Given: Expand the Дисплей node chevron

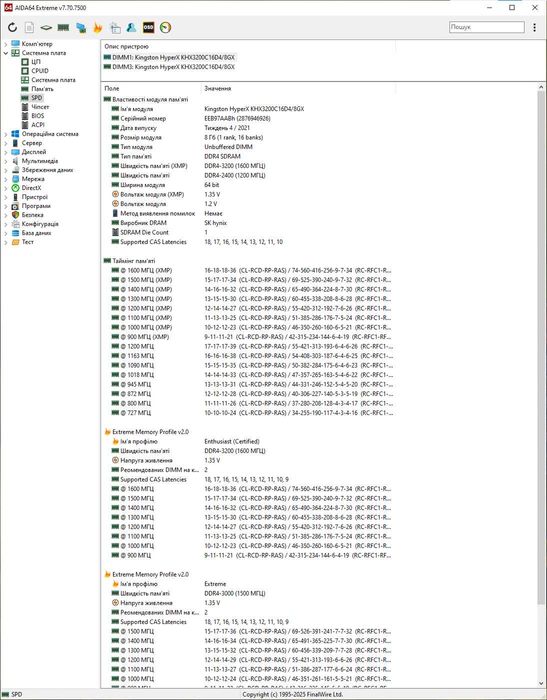Looking at the screenshot, I should pyautogui.click(x=5, y=152).
